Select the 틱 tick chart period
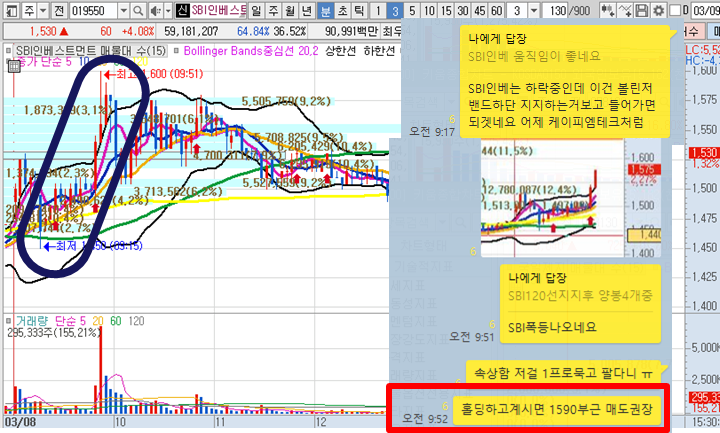 pos(359,10)
